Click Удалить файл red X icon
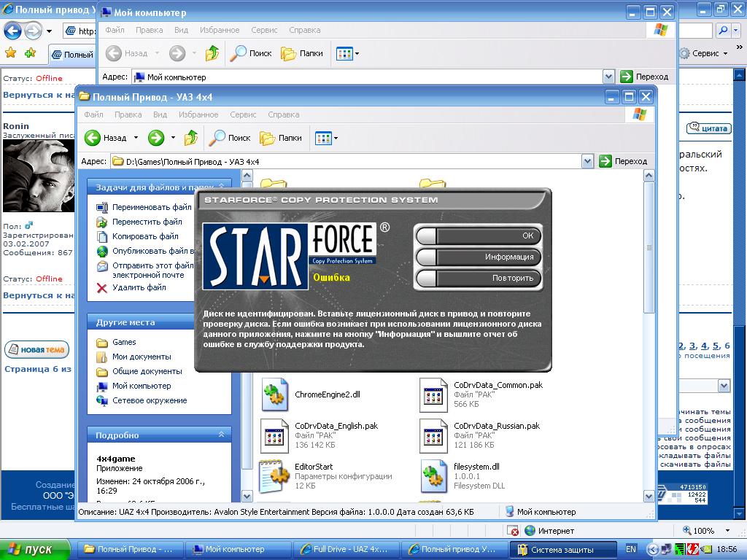Viewport: 747px width, 560px height. (102, 287)
